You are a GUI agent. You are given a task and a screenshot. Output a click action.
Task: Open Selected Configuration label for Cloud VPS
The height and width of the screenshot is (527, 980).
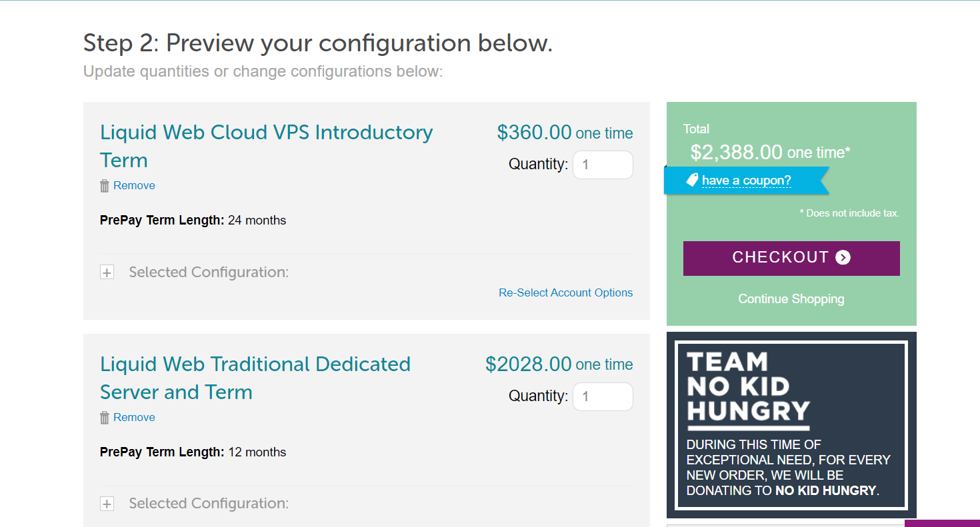[x=209, y=272]
